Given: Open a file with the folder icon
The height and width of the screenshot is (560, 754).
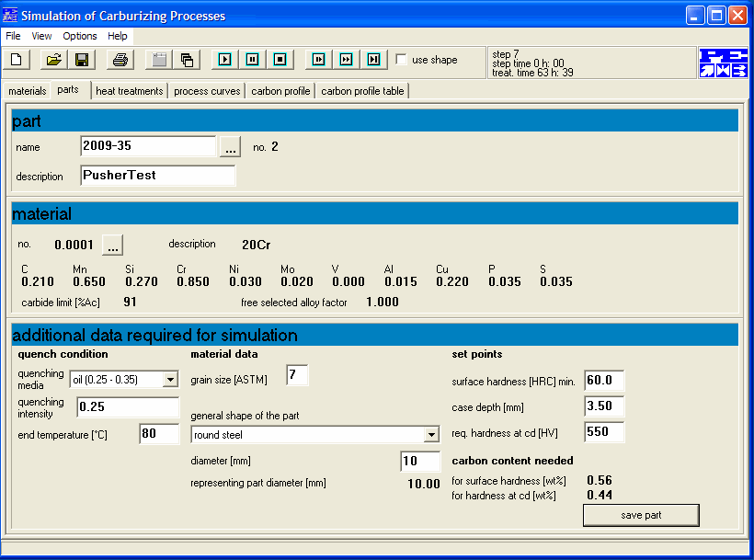Looking at the screenshot, I should coord(53,60).
